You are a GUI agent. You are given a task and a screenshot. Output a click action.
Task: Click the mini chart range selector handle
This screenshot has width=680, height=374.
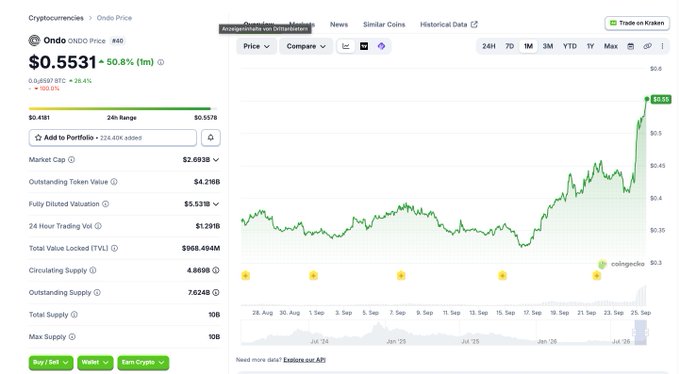point(641,333)
